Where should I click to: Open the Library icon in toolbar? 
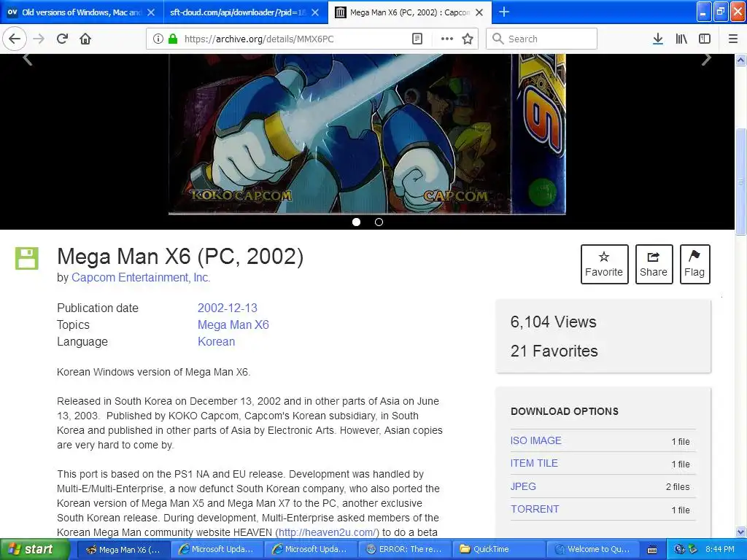point(681,39)
